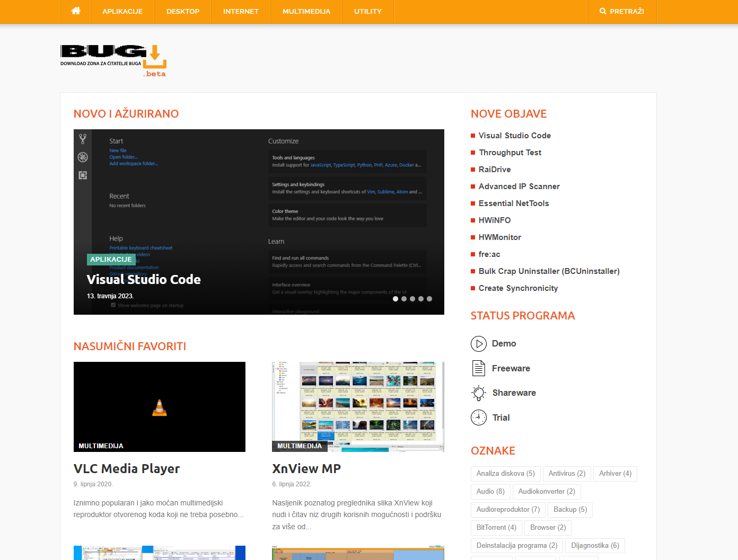Open Visual Studio Code in Nove objave
The width and height of the screenshot is (738, 560).
click(x=515, y=136)
